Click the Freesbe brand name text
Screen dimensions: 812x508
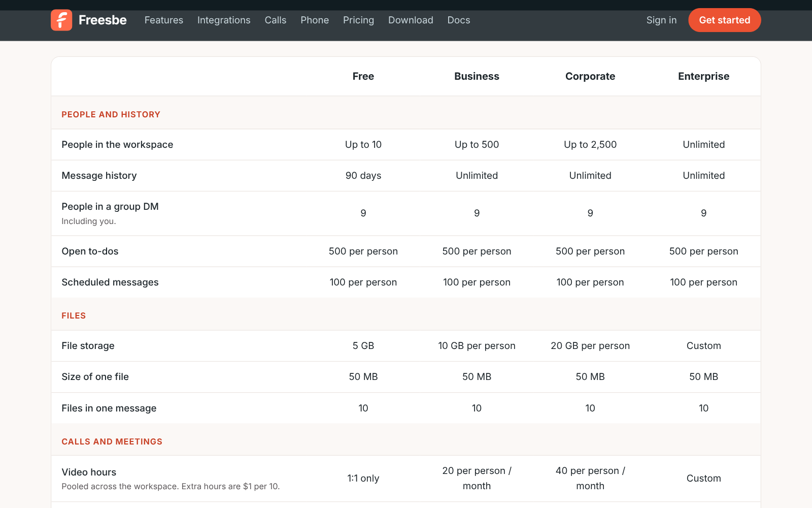103,20
